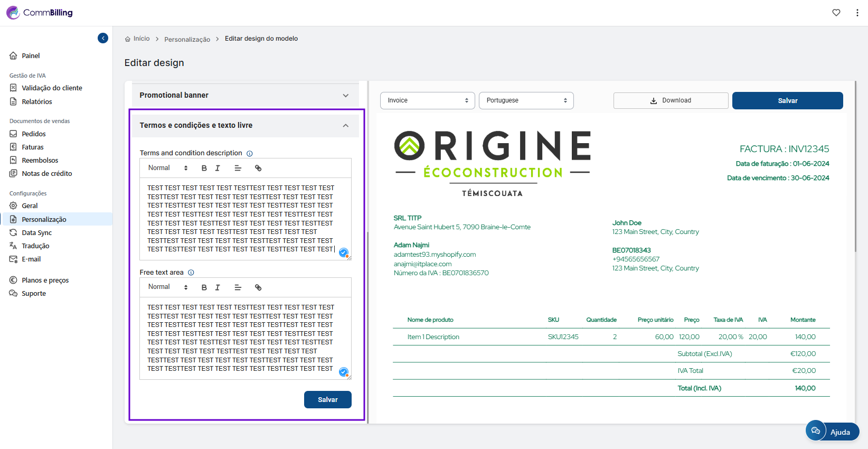
Task: Download the invoice preview
Action: click(x=671, y=100)
